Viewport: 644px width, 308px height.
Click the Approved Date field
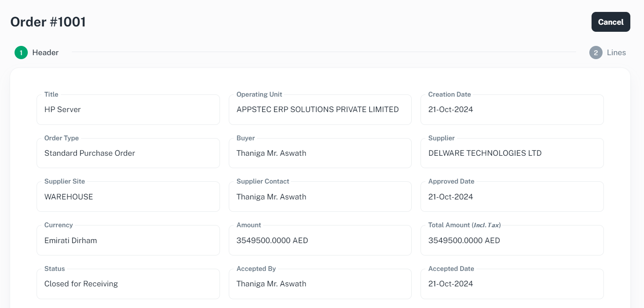click(x=512, y=197)
